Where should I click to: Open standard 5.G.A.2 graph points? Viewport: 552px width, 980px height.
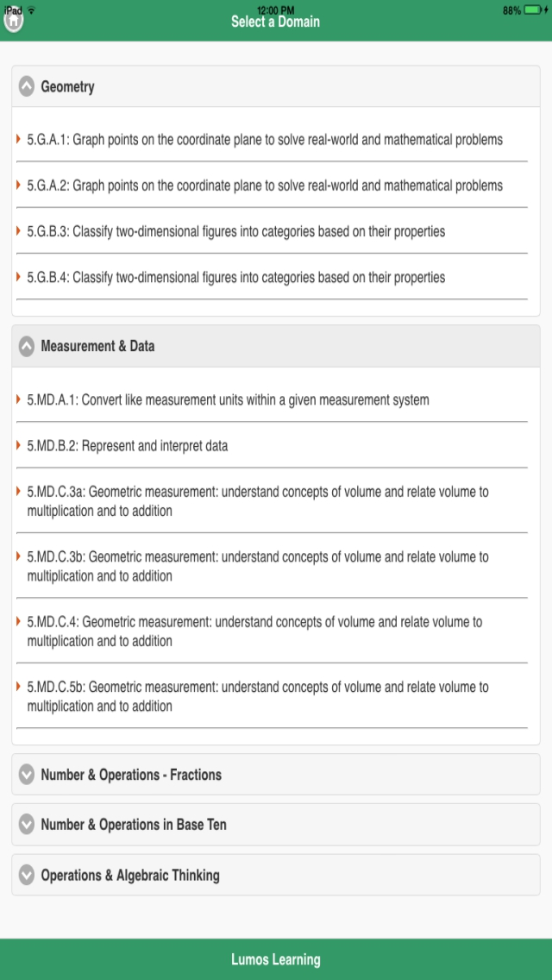(x=265, y=185)
